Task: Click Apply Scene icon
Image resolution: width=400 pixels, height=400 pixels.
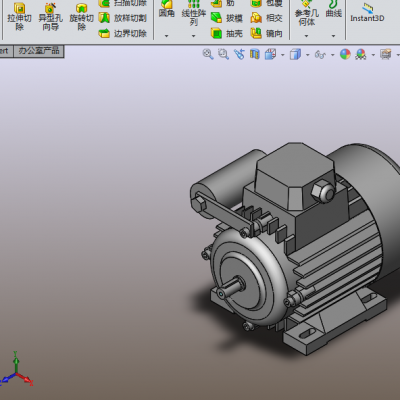Action: click(361, 54)
